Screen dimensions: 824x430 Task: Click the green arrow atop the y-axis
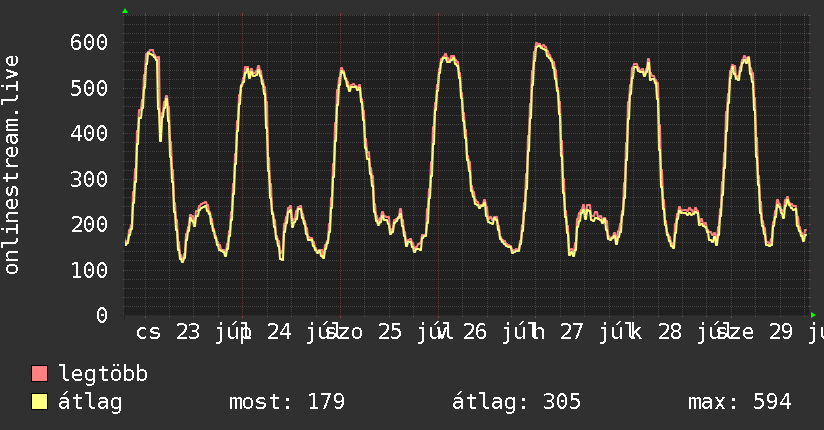125,11
